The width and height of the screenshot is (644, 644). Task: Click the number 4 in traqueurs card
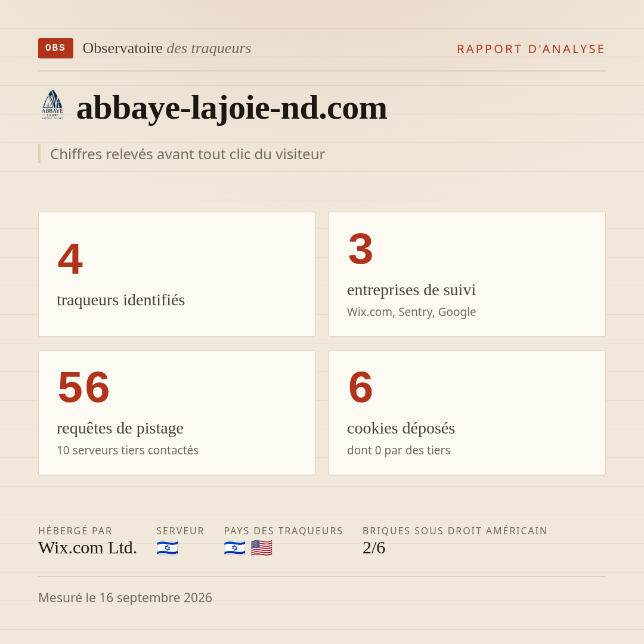click(70, 259)
